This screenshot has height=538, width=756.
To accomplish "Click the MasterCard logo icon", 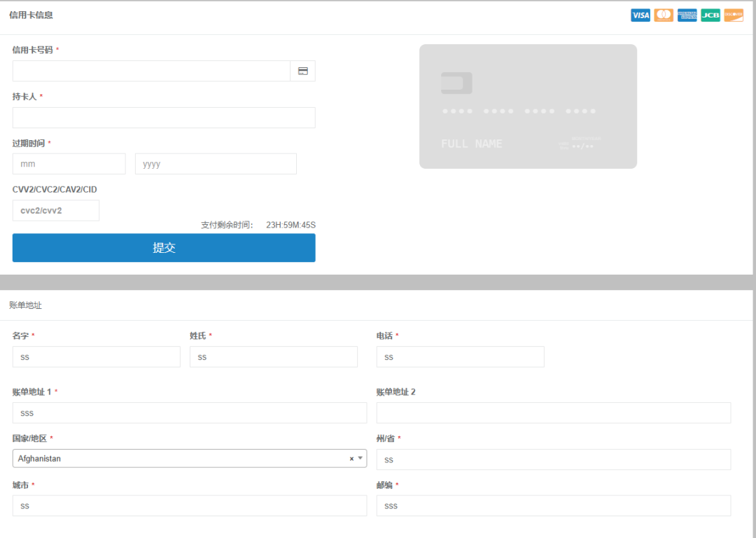I will click(664, 15).
